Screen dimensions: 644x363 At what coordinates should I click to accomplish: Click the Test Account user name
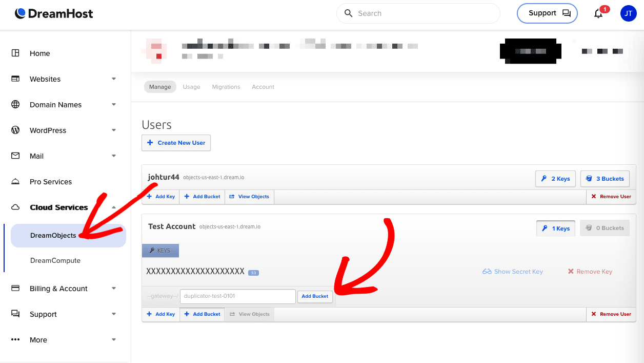point(172,226)
